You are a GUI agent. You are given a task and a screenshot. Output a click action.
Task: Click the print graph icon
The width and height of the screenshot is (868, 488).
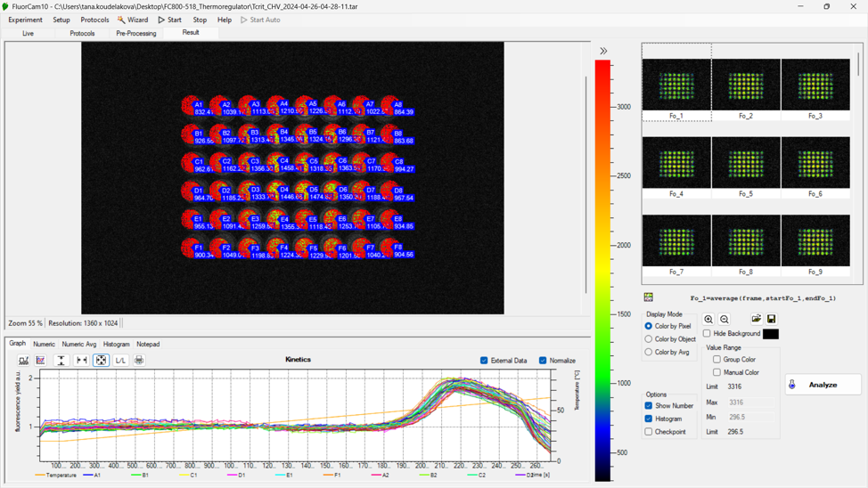click(139, 361)
